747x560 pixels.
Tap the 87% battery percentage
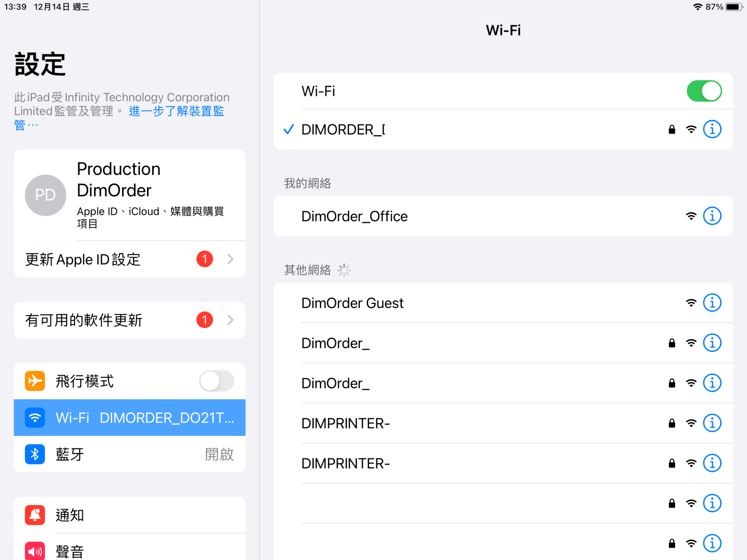[x=714, y=7]
